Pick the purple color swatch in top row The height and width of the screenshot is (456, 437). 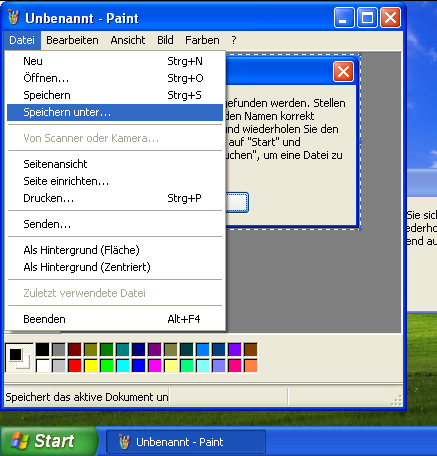(155, 350)
